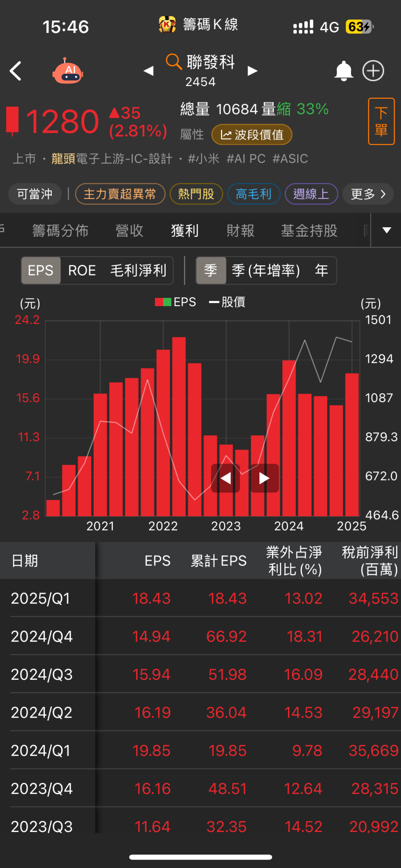The image size is (401, 868).
Task: Expand 更多 tags chevron
Action: 368,194
